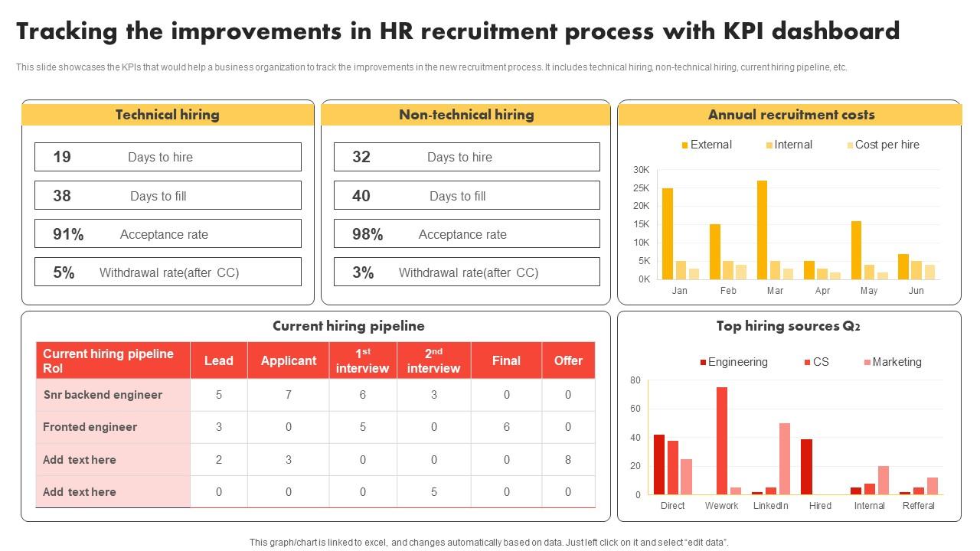980x551 pixels.
Task: Click the 3% Withdrawal rate box
Action: coord(467,272)
